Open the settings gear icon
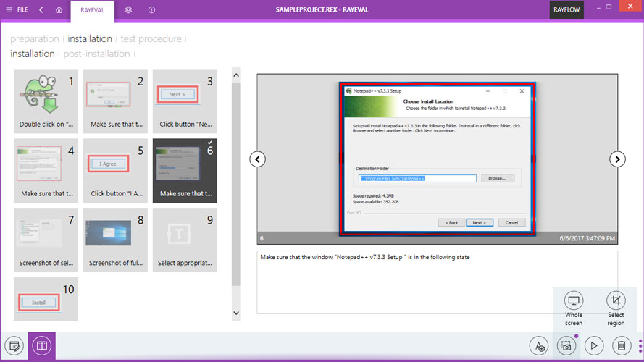Screen dimensions: 644x362 tap(128, 10)
